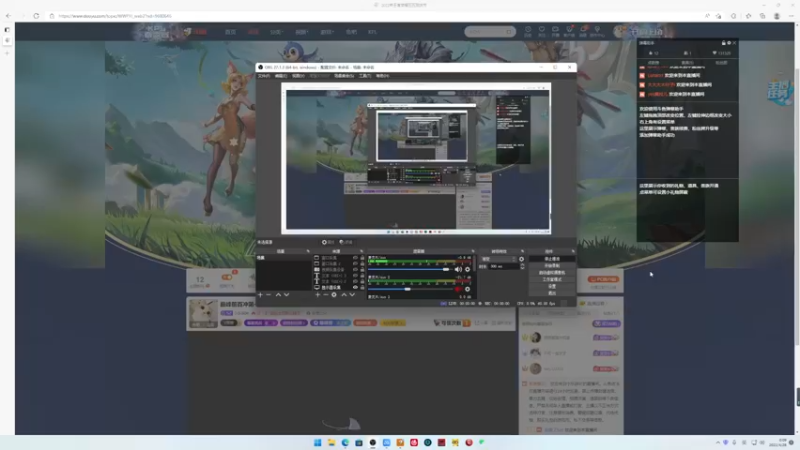Switch to OBS Studio from the taskbar
Viewport: 800px width, 450px height.
click(x=372, y=442)
